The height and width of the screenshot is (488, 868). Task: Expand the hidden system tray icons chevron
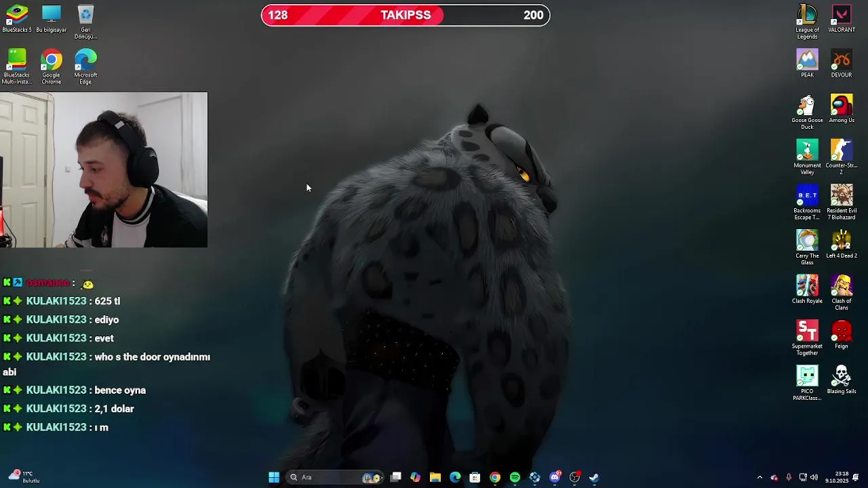[x=759, y=477]
